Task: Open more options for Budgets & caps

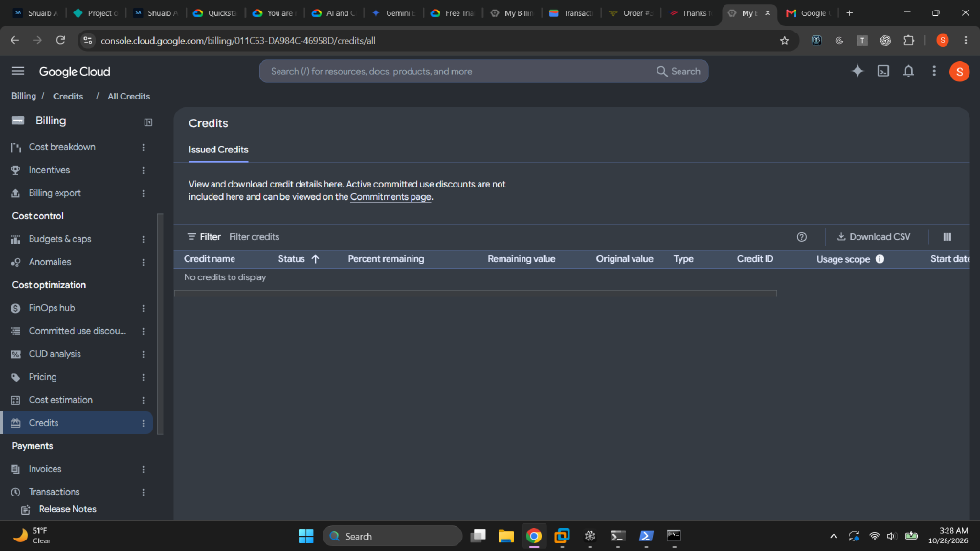Action: 144,239
